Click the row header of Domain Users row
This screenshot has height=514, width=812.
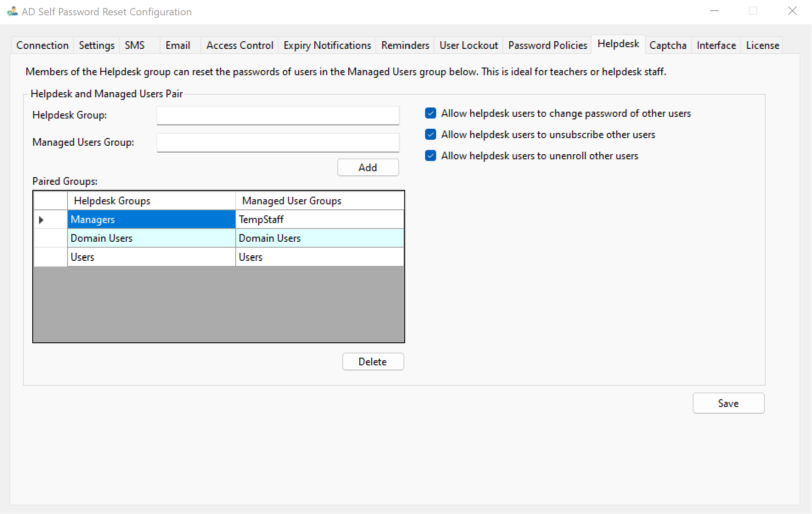50,238
